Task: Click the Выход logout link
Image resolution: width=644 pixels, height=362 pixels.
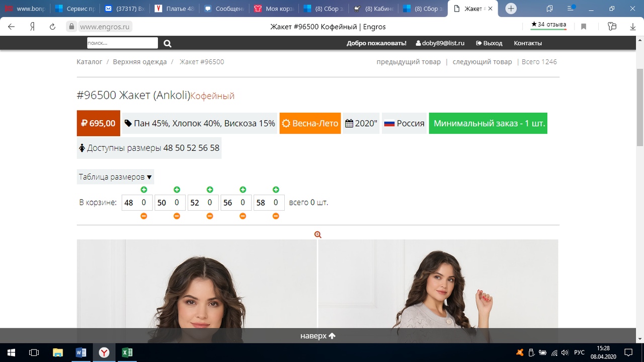Action: click(489, 43)
